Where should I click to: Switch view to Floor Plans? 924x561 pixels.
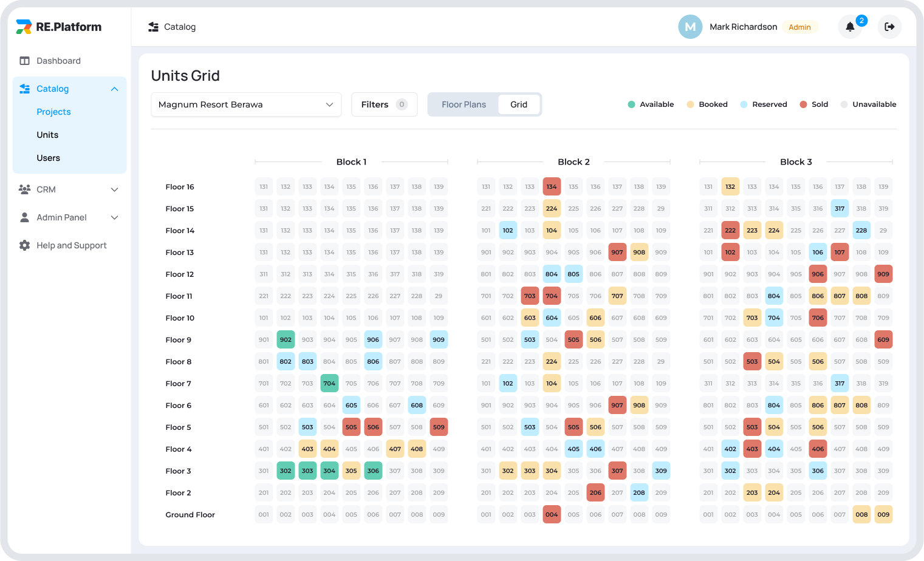tap(464, 104)
